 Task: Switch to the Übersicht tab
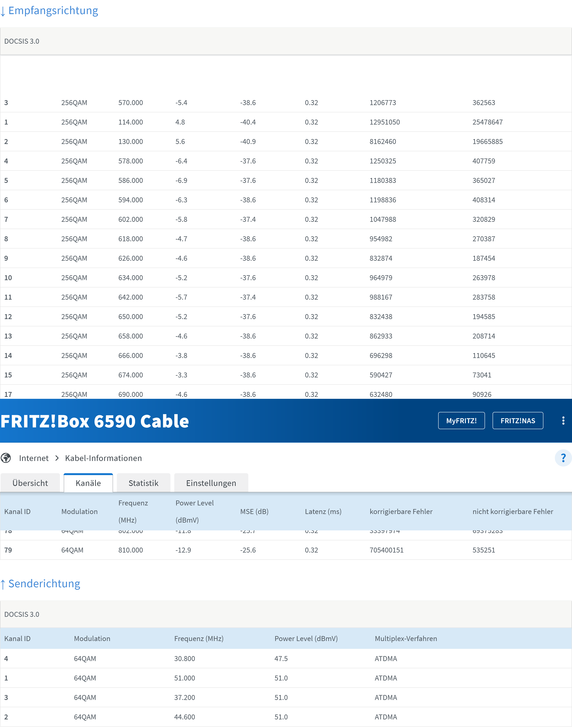coord(30,483)
